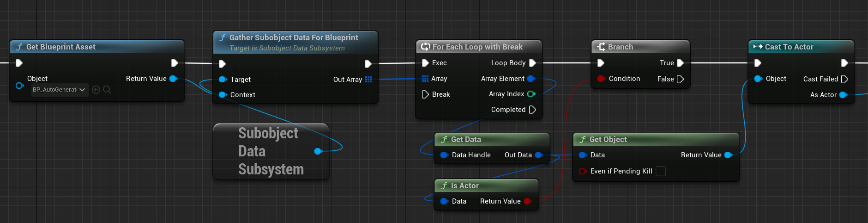Click the Return Value pin on Is Actor
The image size is (868, 223).
(x=528, y=201)
